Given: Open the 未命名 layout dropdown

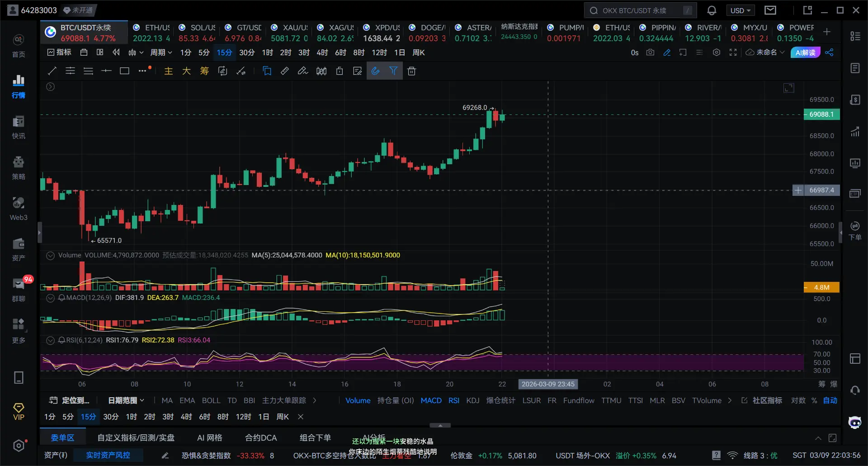Looking at the screenshot, I should coord(765,52).
